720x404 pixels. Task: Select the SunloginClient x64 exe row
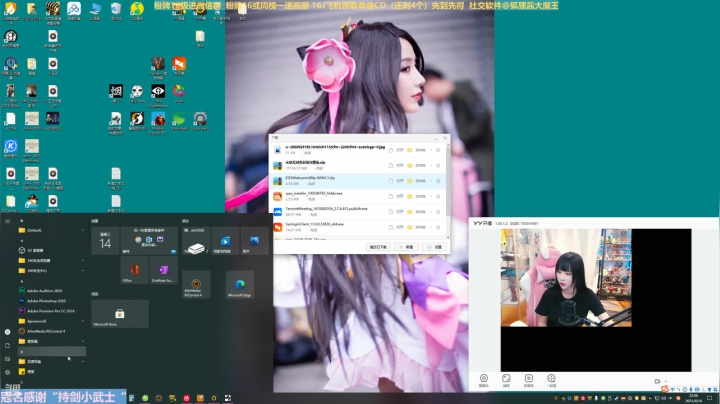click(360, 227)
